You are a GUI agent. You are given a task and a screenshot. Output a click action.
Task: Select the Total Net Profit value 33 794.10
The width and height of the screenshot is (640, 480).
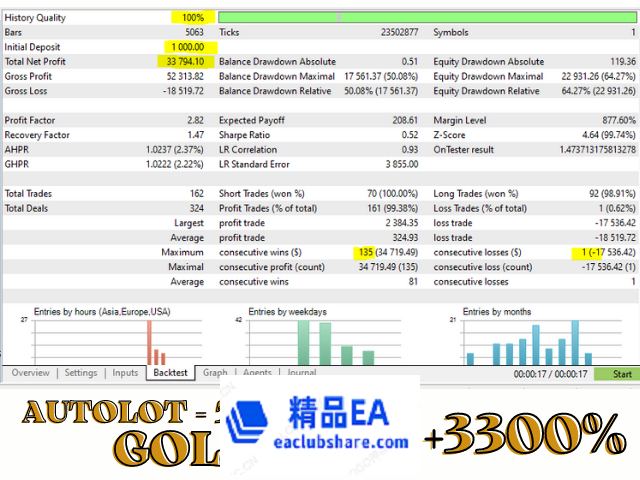(x=185, y=62)
